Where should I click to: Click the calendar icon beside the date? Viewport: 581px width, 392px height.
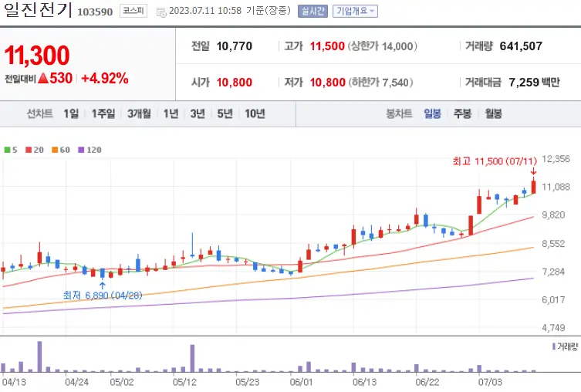161,12
